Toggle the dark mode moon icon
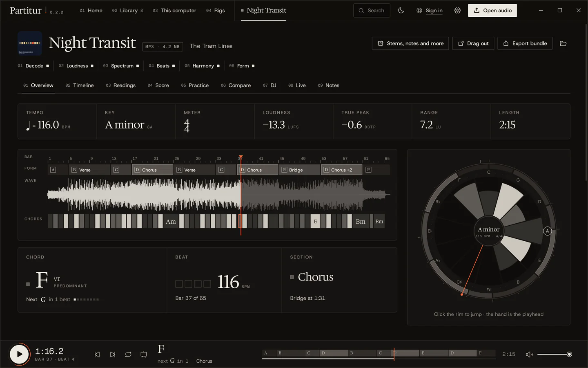588x368 pixels. point(401,11)
